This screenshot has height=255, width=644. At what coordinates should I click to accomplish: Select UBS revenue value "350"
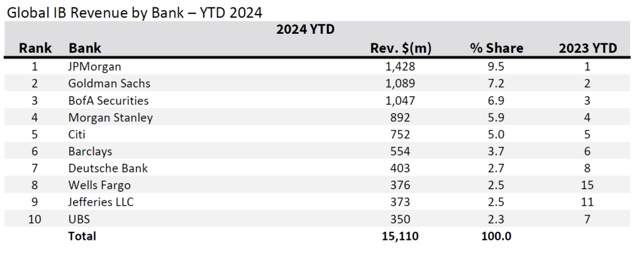(x=401, y=219)
